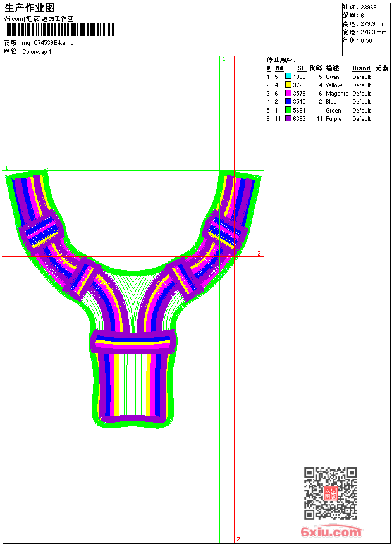Click "Default" brand in the Purple row
The image size is (392, 544).
click(362, 119)
